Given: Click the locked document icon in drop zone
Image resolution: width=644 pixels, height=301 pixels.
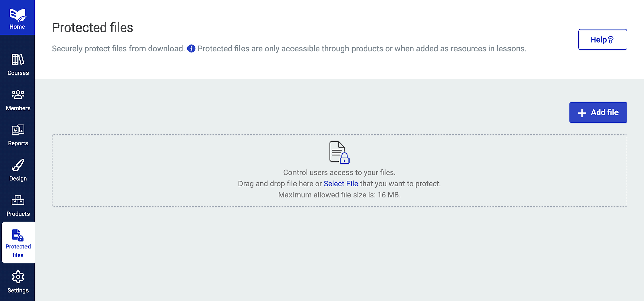Looking at the screenshot, I should click(339, 153).
